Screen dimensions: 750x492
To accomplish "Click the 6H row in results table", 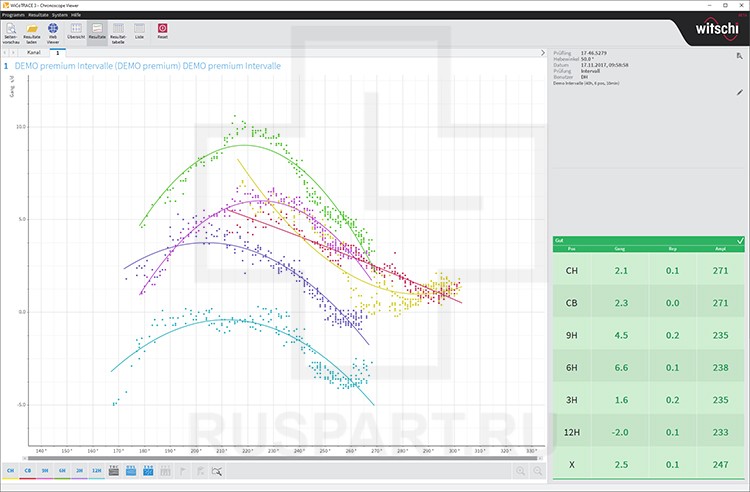I will point(650,368).
